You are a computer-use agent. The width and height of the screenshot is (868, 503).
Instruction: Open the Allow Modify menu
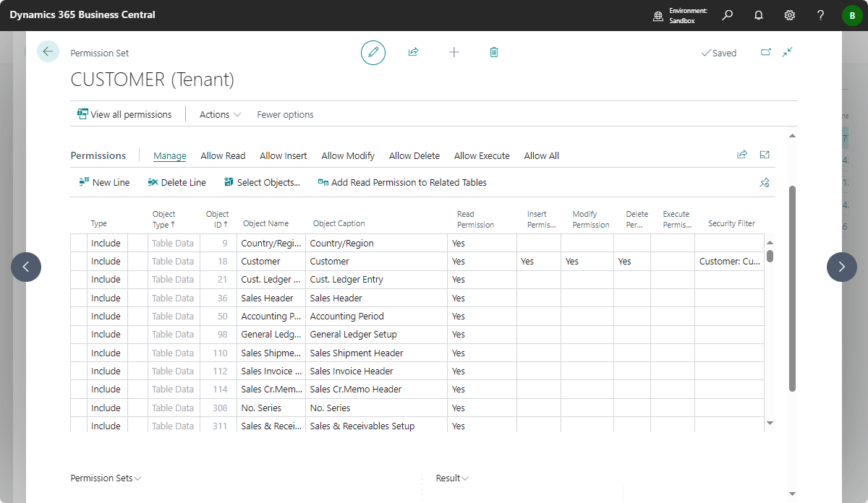348,155
